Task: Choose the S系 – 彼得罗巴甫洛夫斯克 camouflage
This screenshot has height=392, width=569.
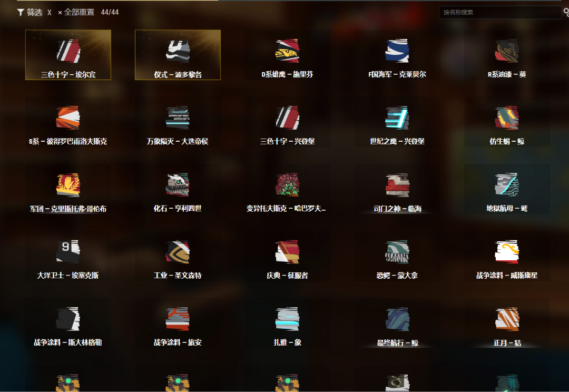Action: pyautogui.click(x=68, y=122)
